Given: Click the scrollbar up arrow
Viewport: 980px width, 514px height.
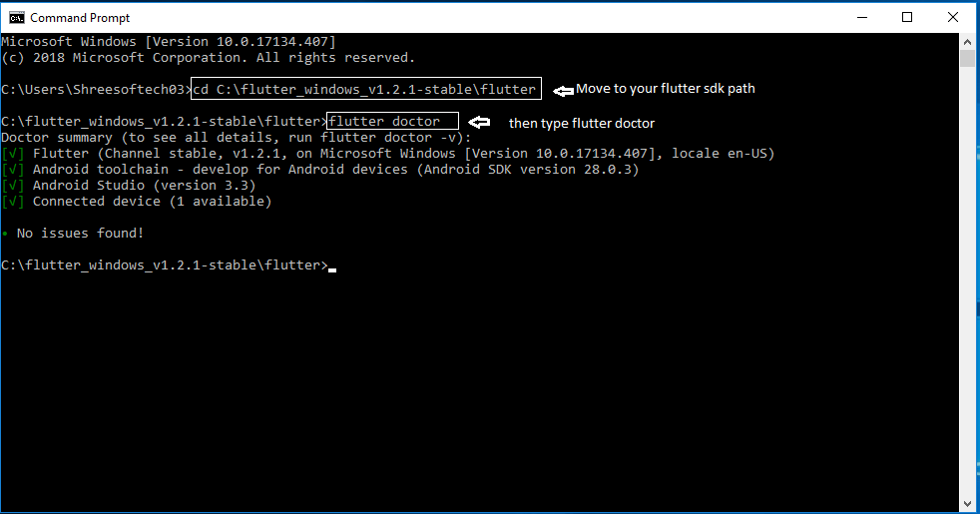Looking at the screenshot, I should [x=967, y=42].
